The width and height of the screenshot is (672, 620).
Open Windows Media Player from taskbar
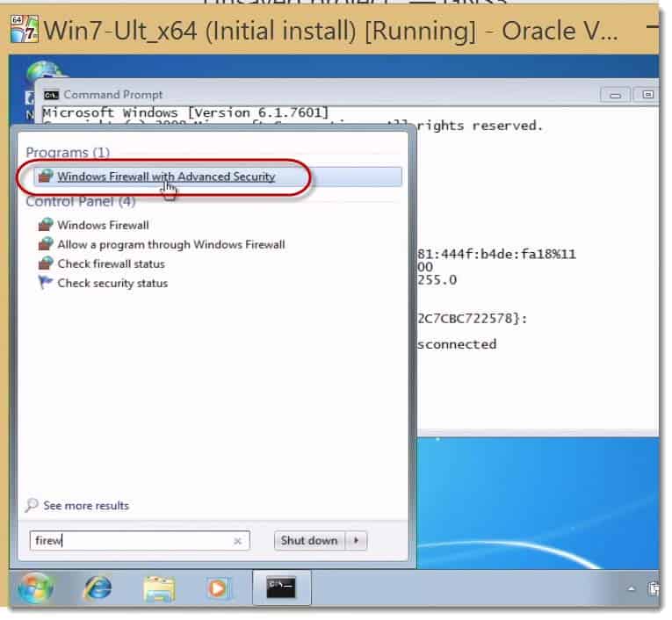(218, 588)
